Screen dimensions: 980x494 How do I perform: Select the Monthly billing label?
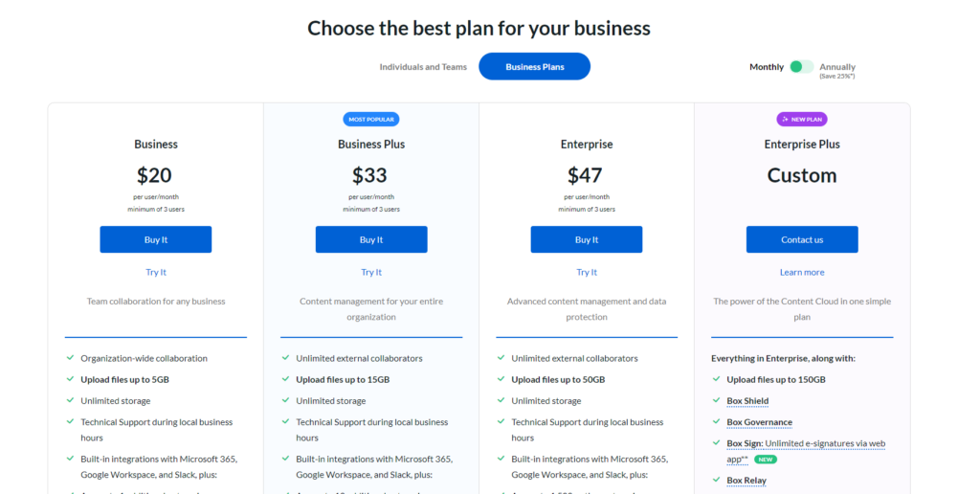(767, 67)
